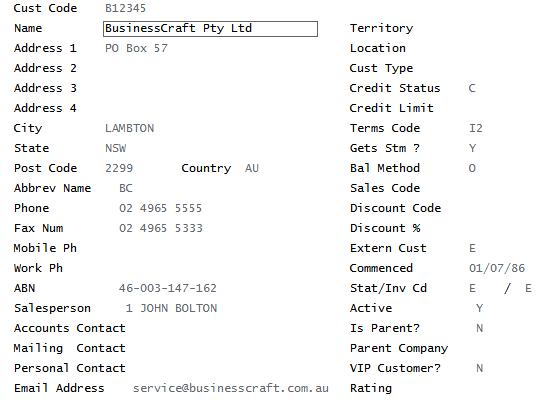Select the Post Code value 2299
557x409 pixels.
pos(119,168)
